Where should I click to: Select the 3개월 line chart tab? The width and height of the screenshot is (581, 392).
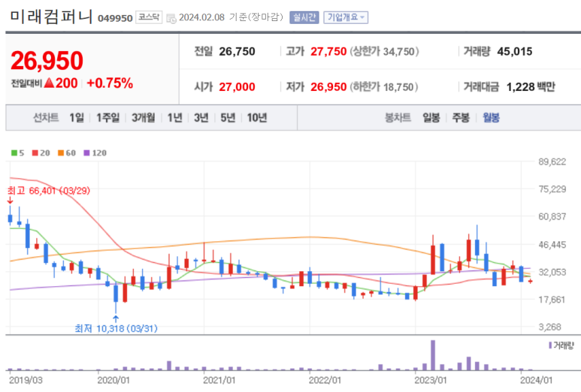[144, 118]
